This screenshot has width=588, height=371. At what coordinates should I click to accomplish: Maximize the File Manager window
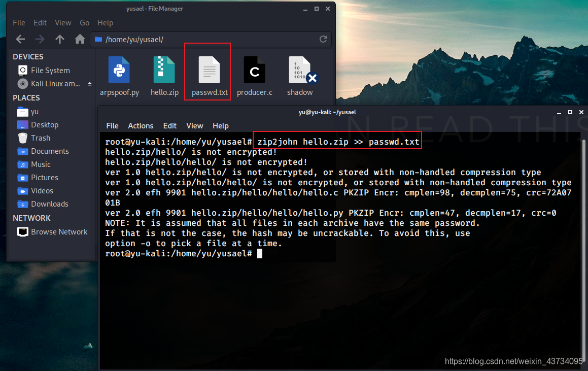pyautogui.click(x=317, y=9)
